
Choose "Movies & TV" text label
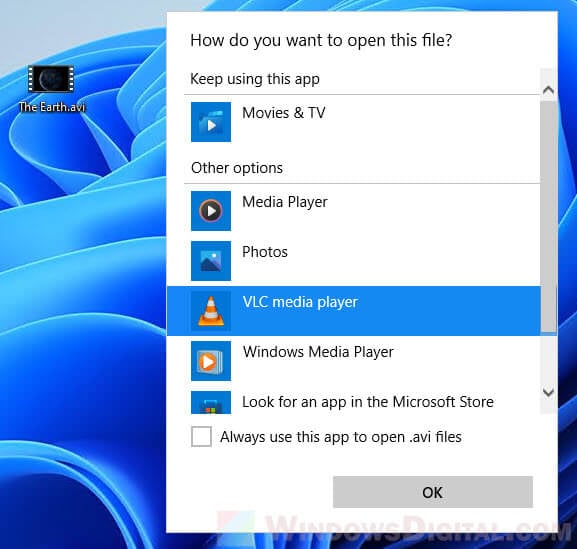point(284,113)
